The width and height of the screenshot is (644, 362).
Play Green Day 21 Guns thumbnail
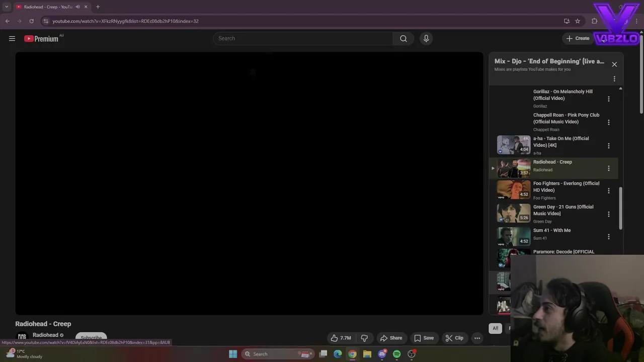514,213
